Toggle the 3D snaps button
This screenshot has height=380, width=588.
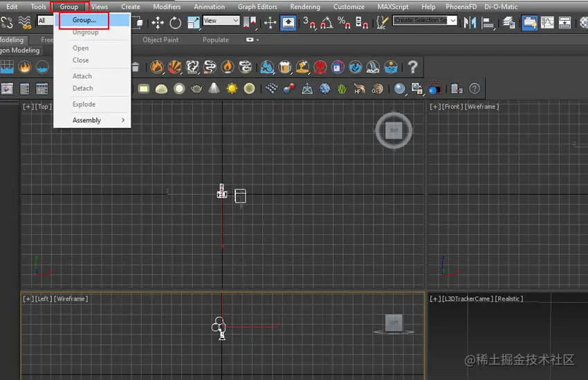coord(309,22)
